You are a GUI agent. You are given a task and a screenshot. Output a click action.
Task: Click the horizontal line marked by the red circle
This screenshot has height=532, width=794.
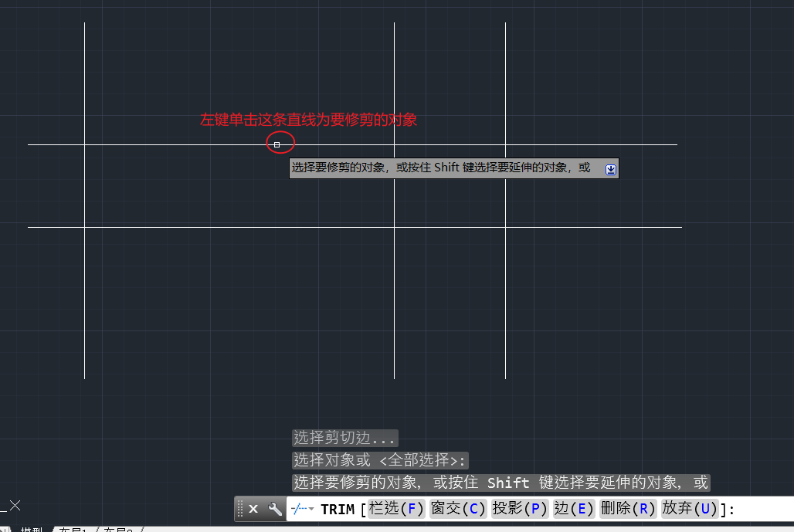pyautogui.click(x=278, y=143)
